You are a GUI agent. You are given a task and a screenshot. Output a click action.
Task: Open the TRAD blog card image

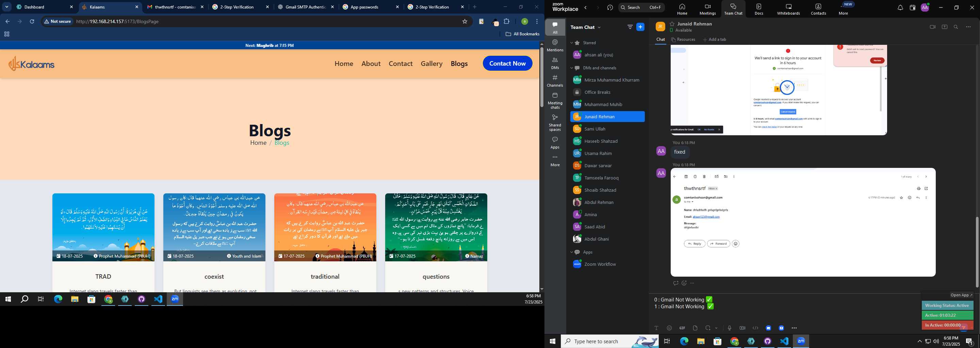(x=103, y=227)
